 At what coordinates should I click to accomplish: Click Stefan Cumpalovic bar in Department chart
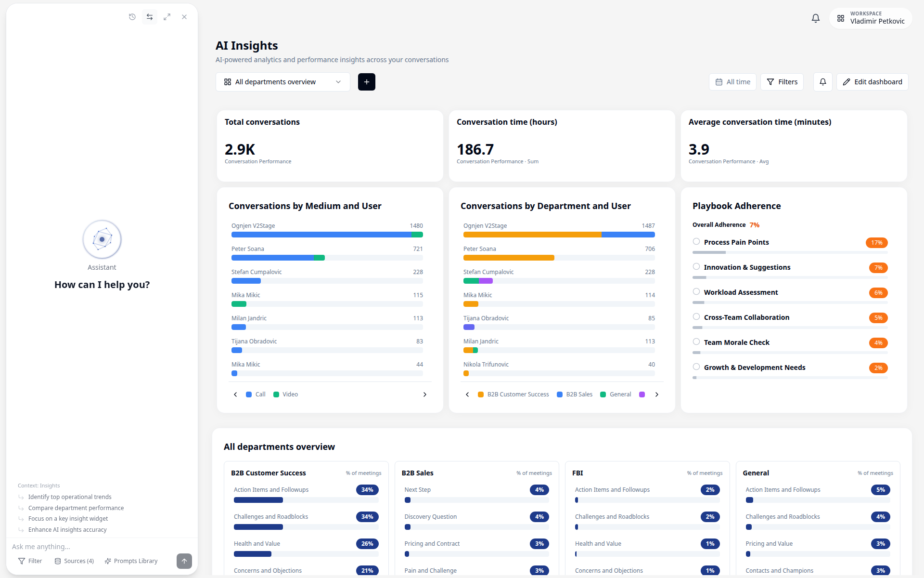[478, 281]
